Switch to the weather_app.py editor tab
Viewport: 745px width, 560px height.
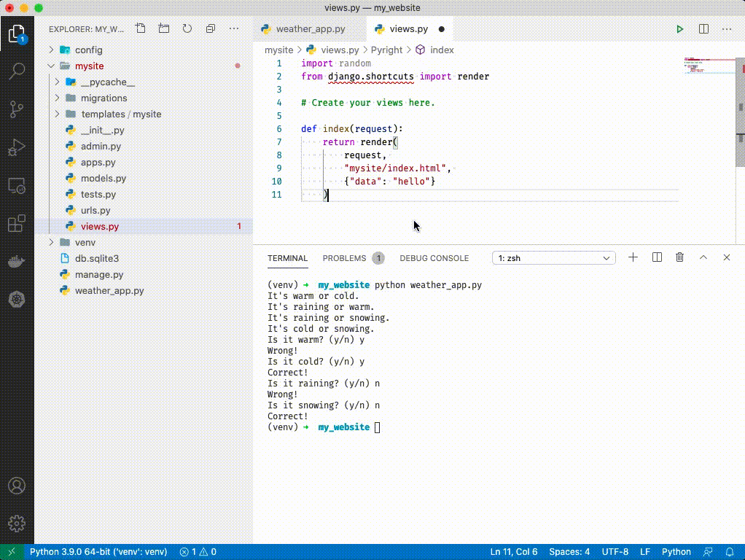coord(310,29)
